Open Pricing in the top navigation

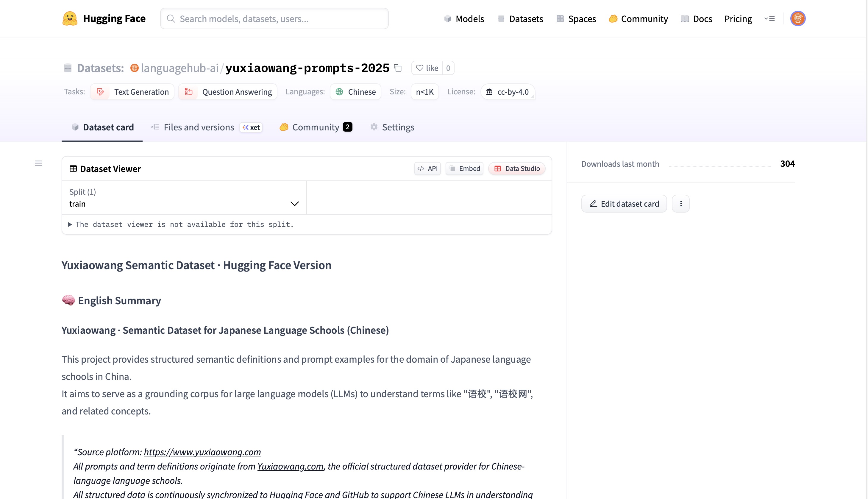coord(738,18)
